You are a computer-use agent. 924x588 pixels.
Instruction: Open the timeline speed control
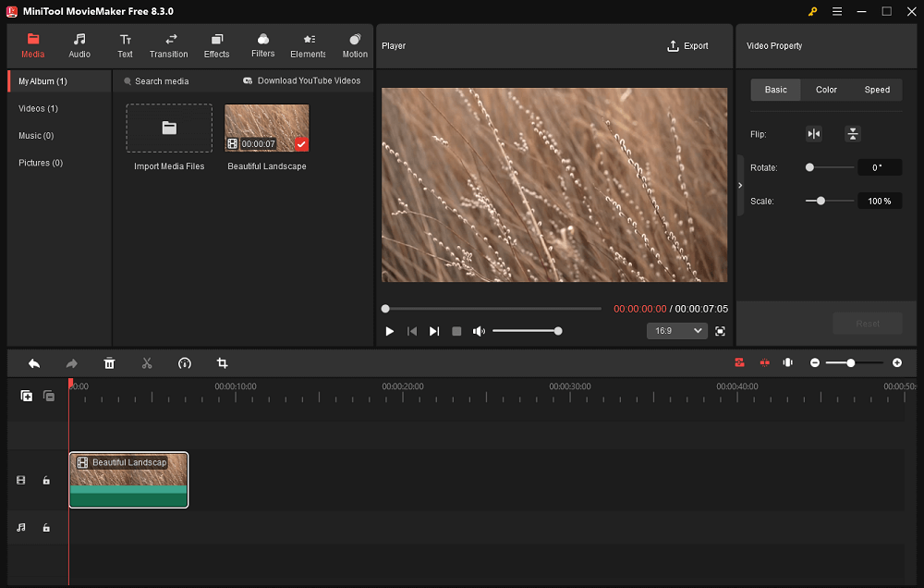pyautogui.click(x=185, y=363)
